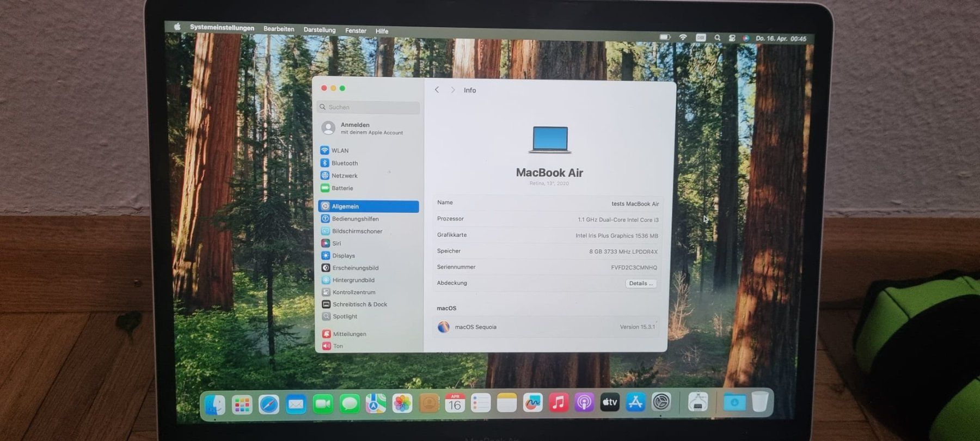Viewport: 980px width, 441px height.
Task: Open Contacts from the Dock
Action: 429,403
